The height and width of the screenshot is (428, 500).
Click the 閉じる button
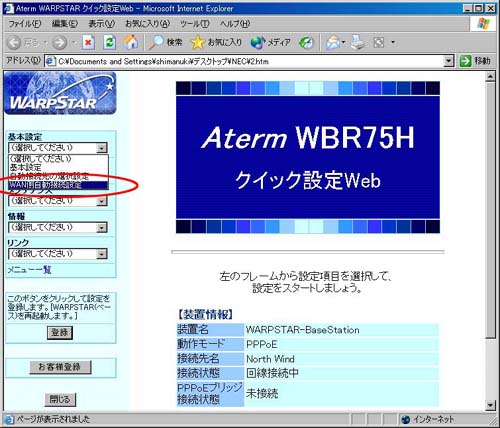(x=60, y=399)
